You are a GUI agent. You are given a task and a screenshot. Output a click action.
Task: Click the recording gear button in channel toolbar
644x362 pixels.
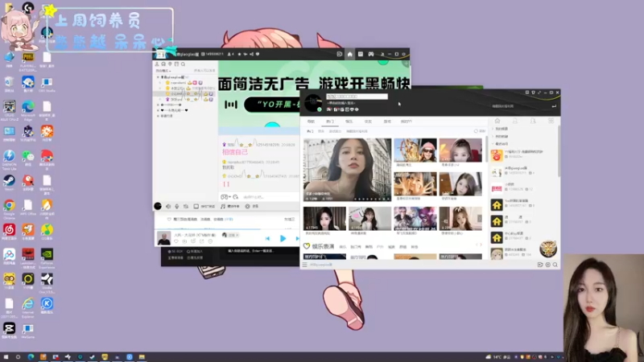(x=252, y=207)
